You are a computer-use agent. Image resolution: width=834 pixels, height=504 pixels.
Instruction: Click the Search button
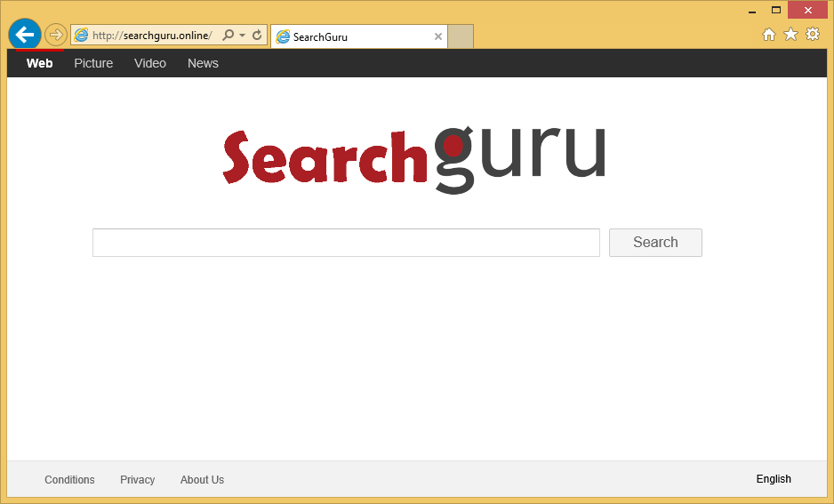point(655,243)
